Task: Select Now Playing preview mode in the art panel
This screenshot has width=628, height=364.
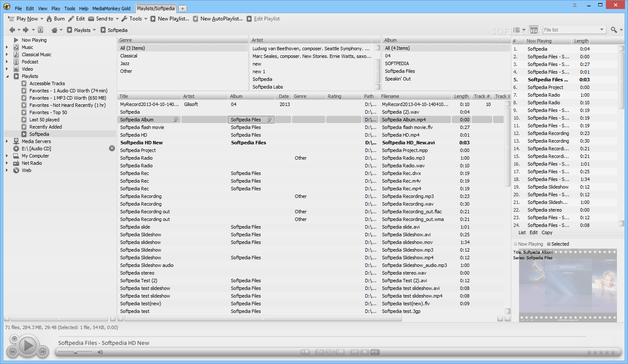Action: coord(528,244)
